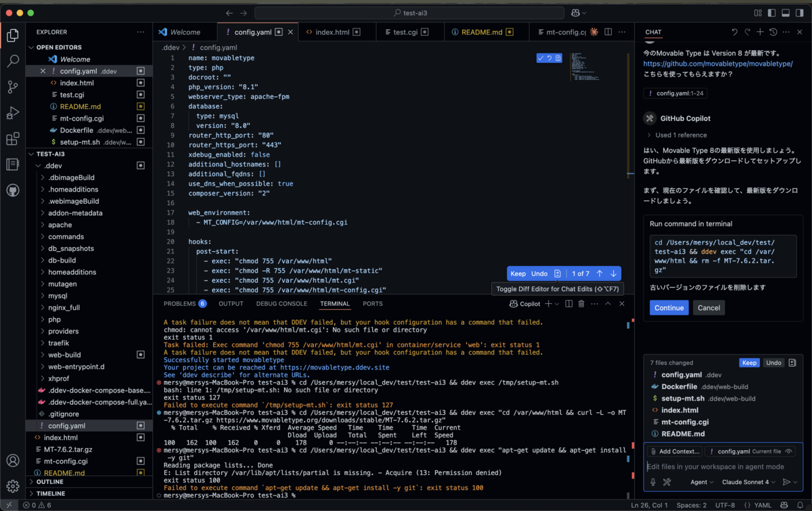Go to previous chat edit with up arrow
The height and width of the screenshot is (511, 812).
600,273
